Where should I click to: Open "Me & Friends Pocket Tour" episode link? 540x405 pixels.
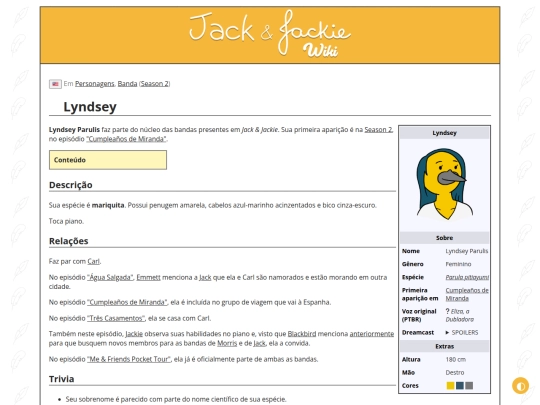(x=128, y=359)
